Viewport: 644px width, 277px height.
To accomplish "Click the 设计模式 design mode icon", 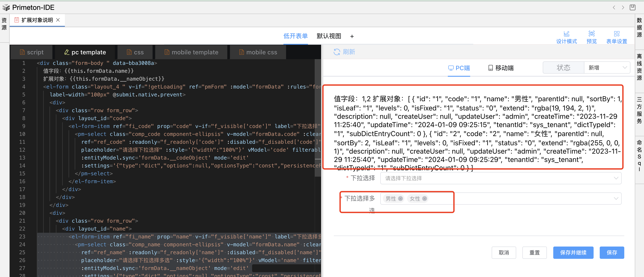I will pos(566,34).
